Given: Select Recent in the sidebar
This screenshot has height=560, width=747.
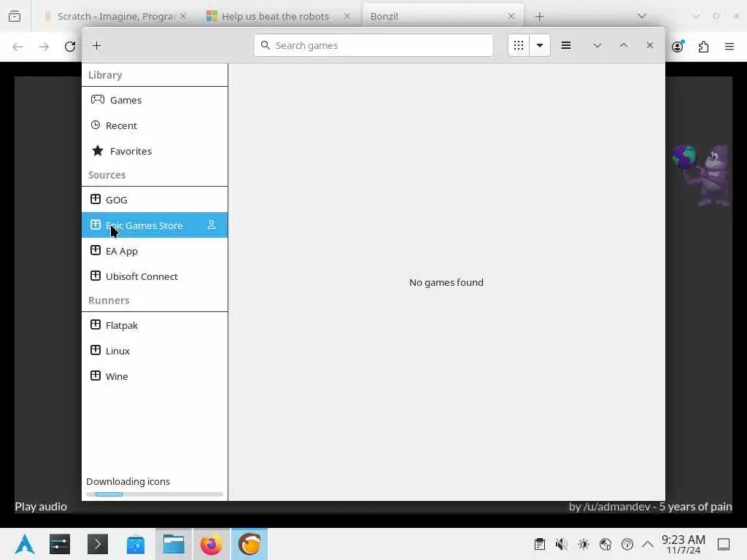Looking at the screenshot, I should click(155, 125).
